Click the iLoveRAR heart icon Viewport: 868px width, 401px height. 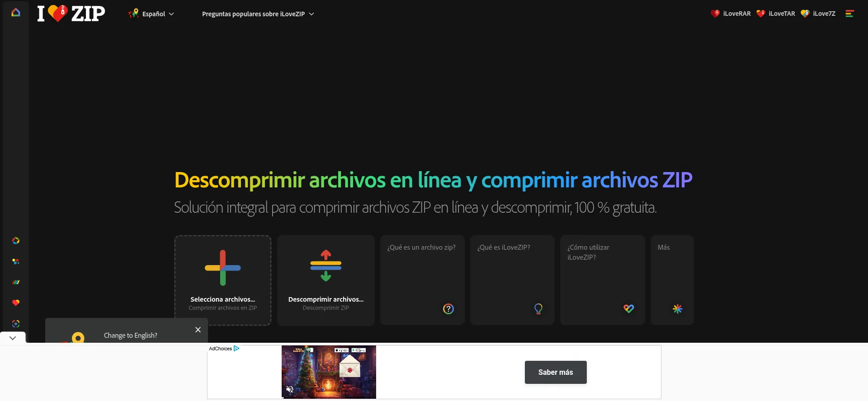pos(715,14)
